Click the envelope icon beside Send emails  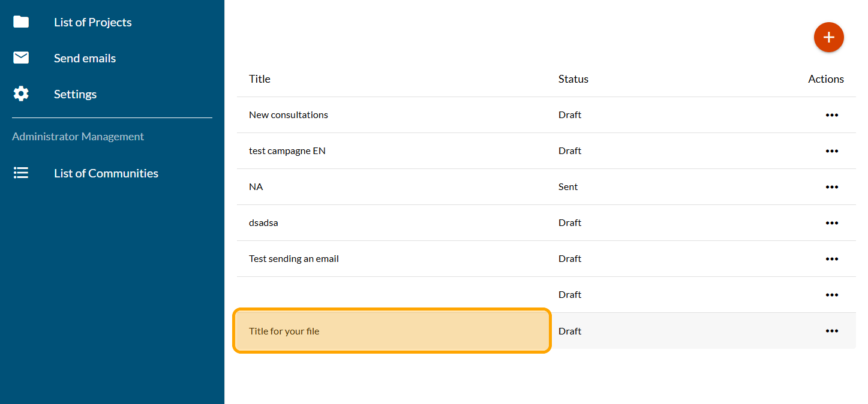click(21, 58)
